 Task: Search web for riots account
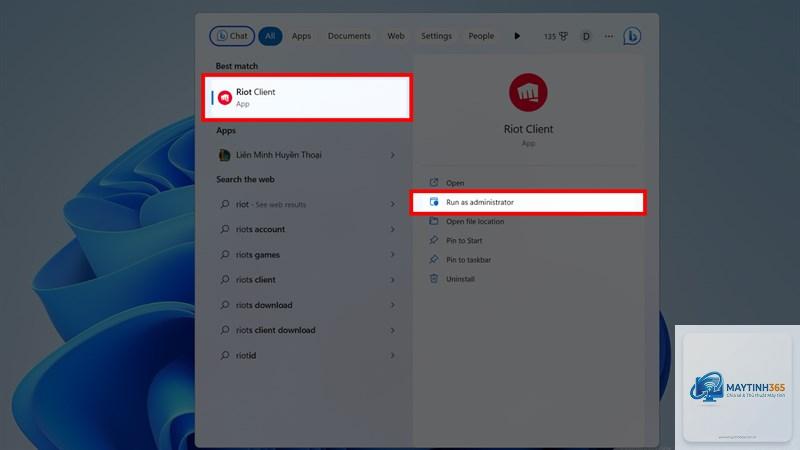tap(307, 229)
